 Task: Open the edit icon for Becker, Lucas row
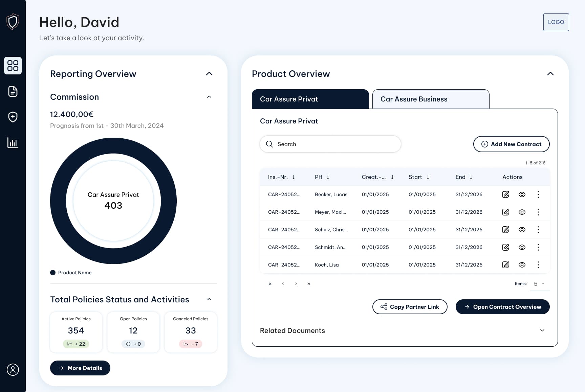506,194
